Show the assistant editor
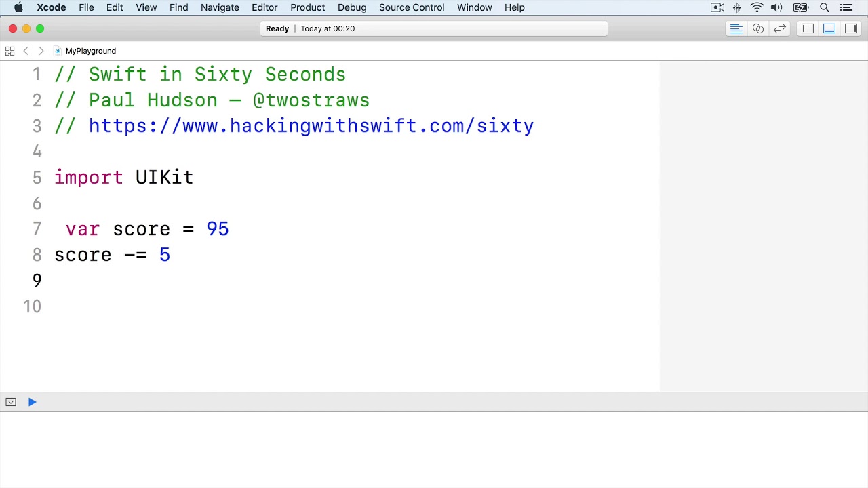Screen dimensions: 868x488 click(x=758, y=28)
